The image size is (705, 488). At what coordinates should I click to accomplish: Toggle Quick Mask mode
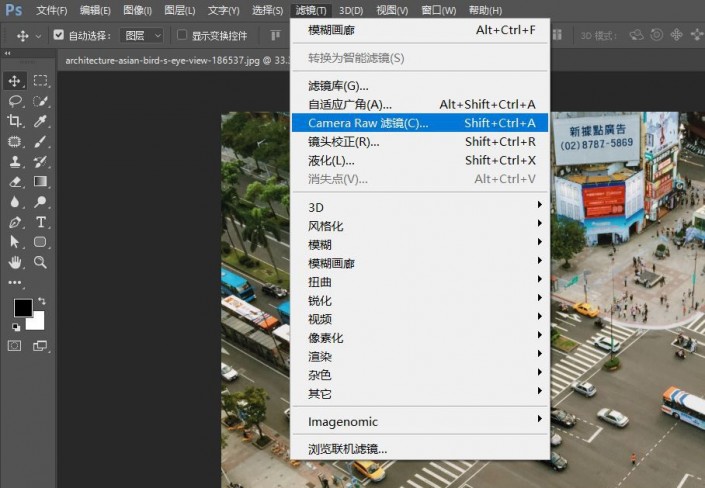[14, 346]
